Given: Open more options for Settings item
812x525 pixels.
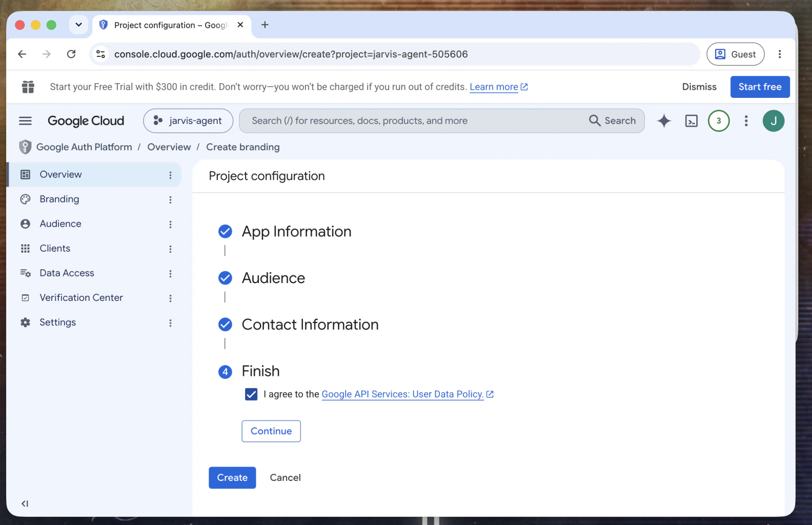Looking at the screenshot, I should coord(171,323).
